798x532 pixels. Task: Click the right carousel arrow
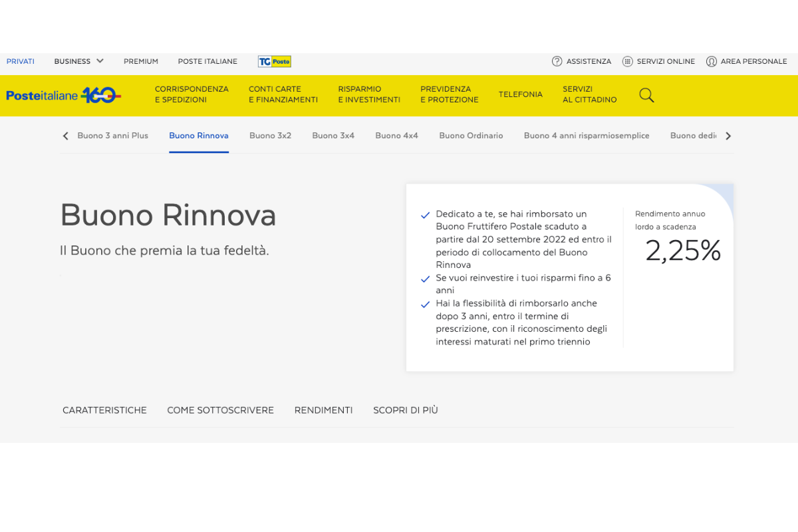point(728,136)
